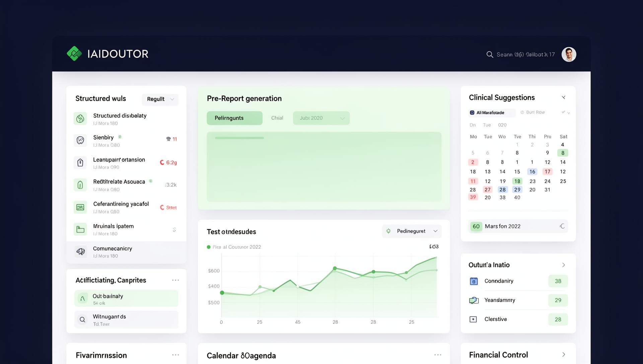
Task: Expand the Outurta Inatio panel arrow
Action: 564,265
